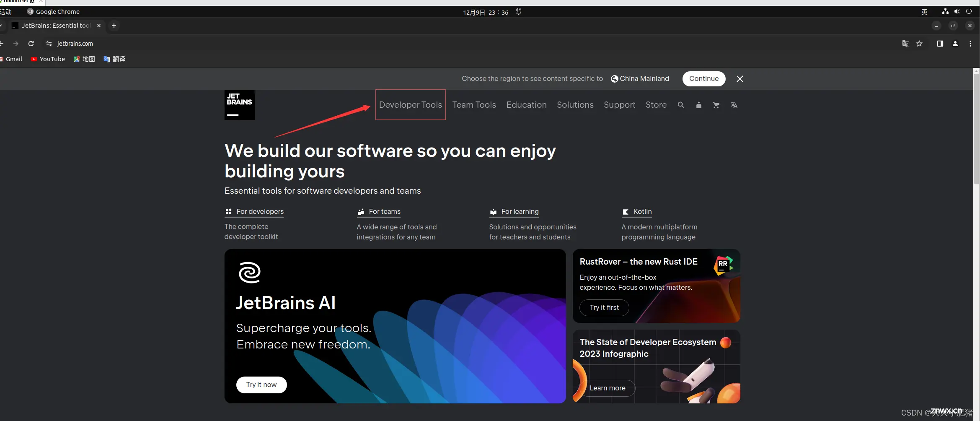Toggle Chrome side panel icon
Screen dimensions: 980x421
[940, 44]
